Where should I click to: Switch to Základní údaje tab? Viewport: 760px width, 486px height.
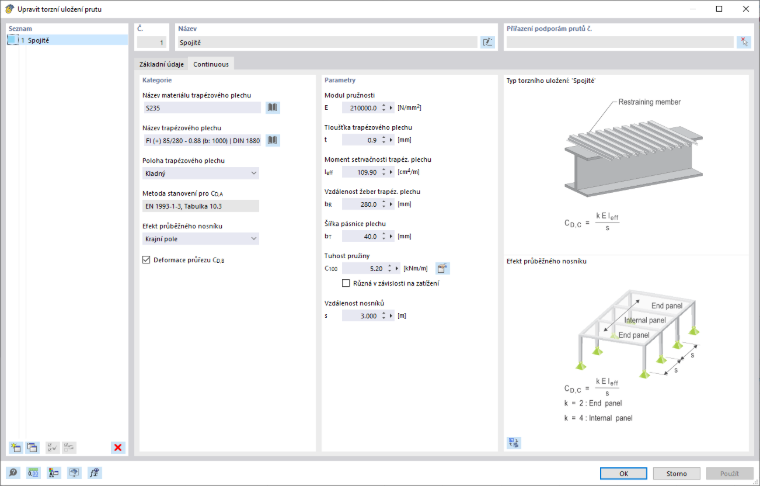161,64
